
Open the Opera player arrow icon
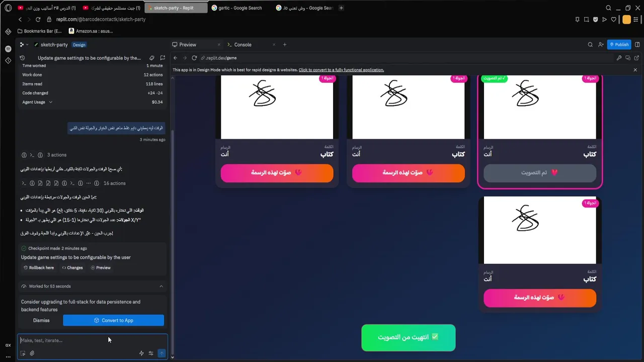tap(604, 20)
